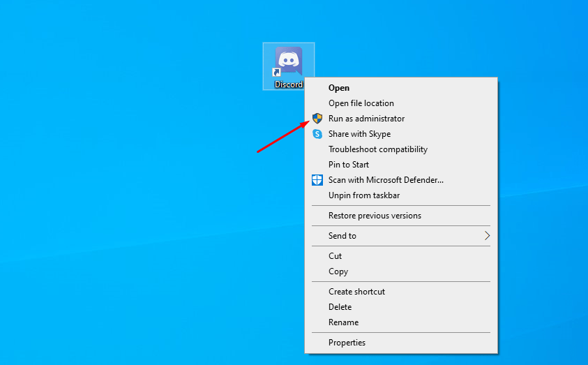Select Create shortcut
588x365 pixels.
tap(401, 292)
